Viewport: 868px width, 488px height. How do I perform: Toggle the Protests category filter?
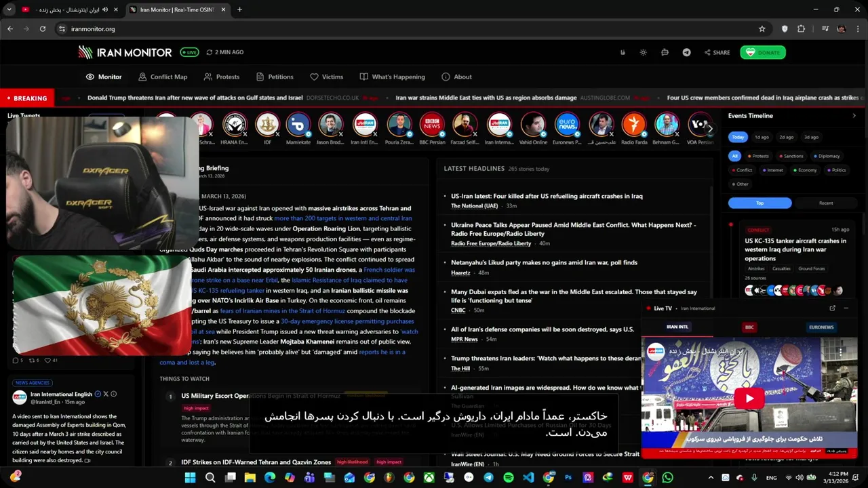click(x=758, y=156)
